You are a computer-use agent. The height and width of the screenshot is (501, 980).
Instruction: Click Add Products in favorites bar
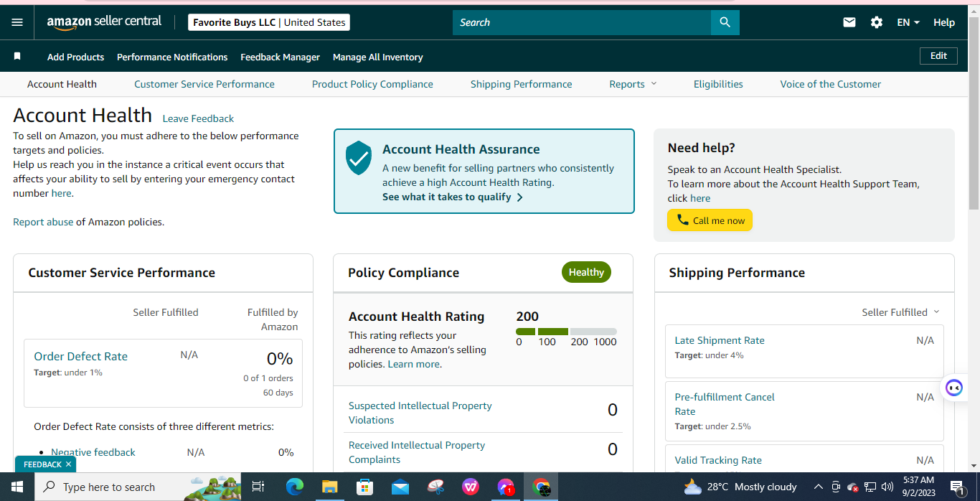[x=75, y=57]
